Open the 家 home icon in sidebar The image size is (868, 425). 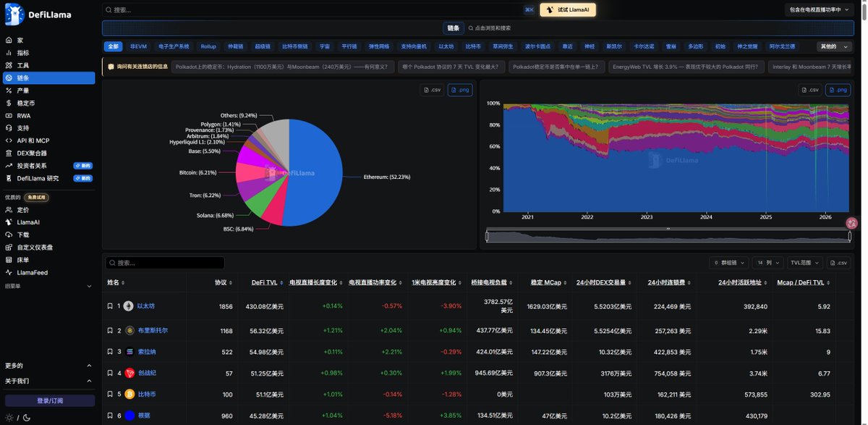pyautogui.click(x=9, y=41)
